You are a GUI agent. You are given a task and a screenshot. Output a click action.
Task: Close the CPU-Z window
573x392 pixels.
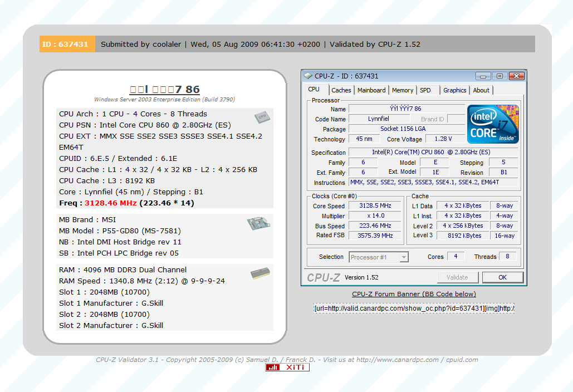(x=516, y=76)
